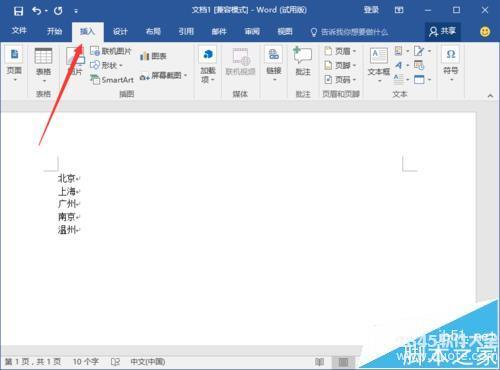
Task: Switch to Read Mode view in status bar
Action: point(319,362)
